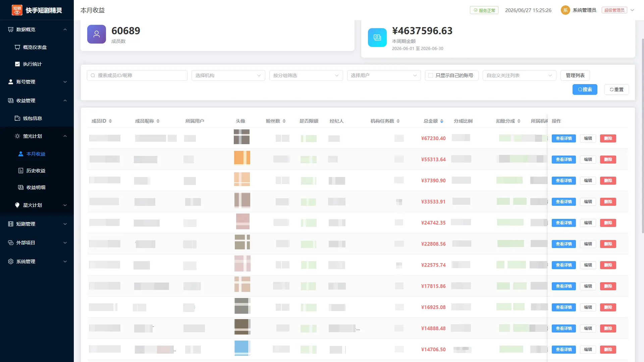
Task: Click the 收益管理 money icon
Action: 11,101
